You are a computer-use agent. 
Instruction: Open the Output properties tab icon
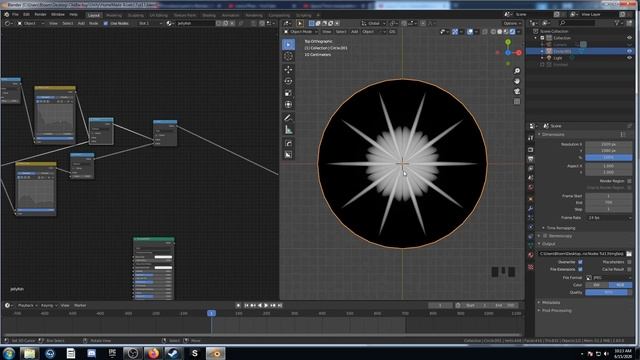tap(531, 159)
